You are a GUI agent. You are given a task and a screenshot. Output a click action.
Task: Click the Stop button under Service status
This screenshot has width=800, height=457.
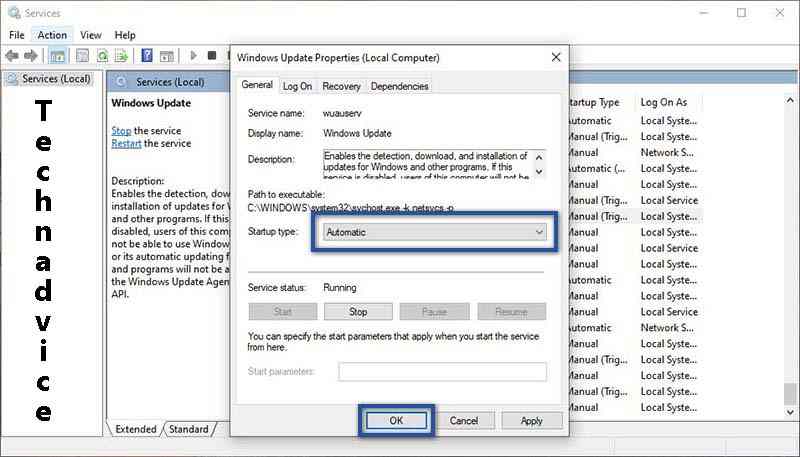pos(358,312)
